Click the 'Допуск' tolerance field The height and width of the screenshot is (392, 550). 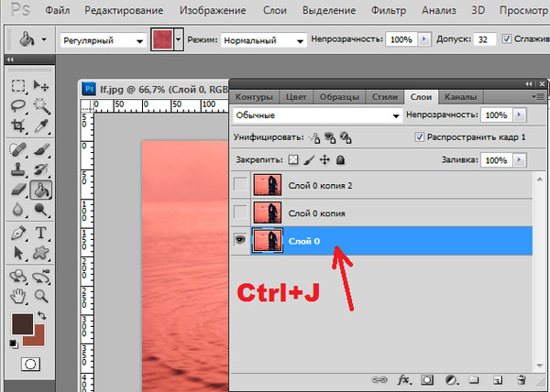tap(485, 39)
